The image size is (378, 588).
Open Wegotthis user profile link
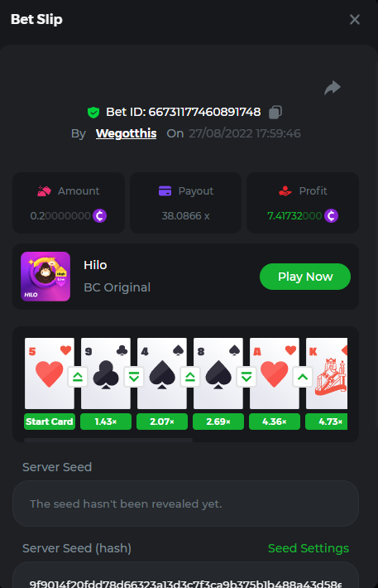pyautogui.click(x=127, y=133)
